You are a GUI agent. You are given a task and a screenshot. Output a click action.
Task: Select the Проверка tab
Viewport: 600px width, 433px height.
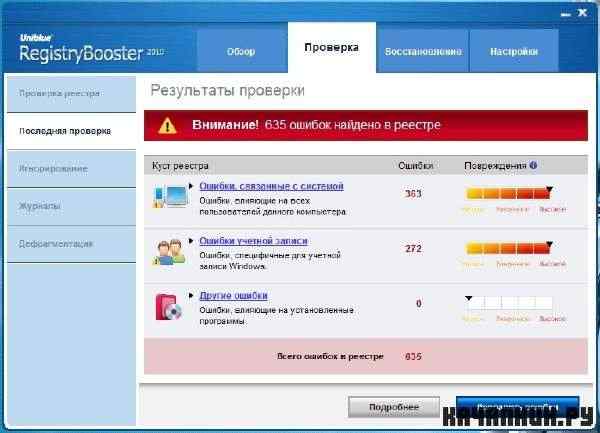(x=332, y=47)
